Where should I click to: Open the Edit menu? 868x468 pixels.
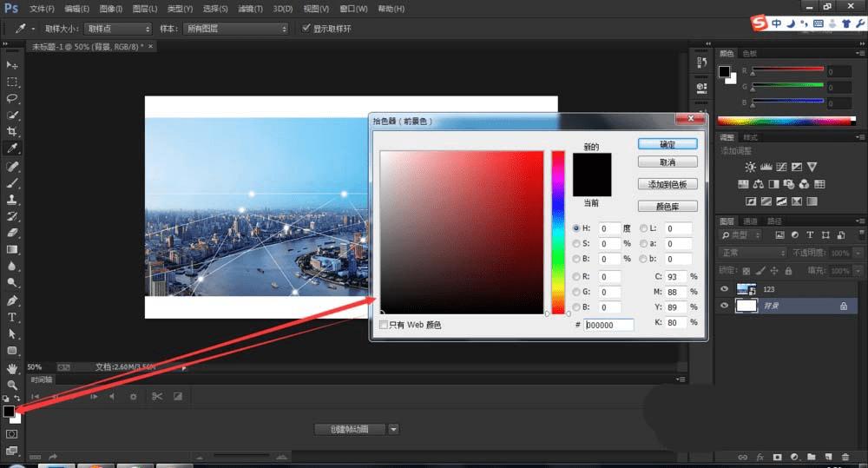point(76,9)
